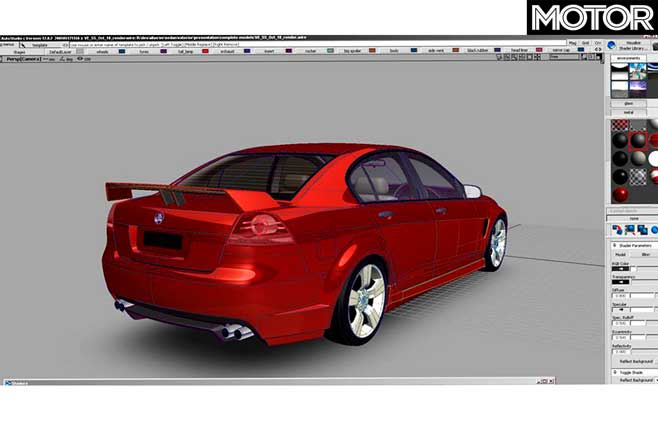Toggle Crv curve snap
658x439 pixels.
(x=598, y=43)
